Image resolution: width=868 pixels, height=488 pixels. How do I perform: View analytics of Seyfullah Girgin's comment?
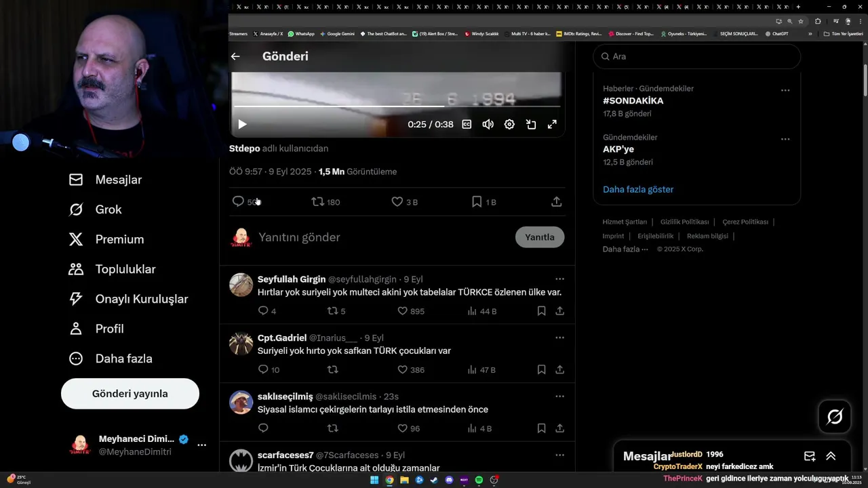click(481, 311)
